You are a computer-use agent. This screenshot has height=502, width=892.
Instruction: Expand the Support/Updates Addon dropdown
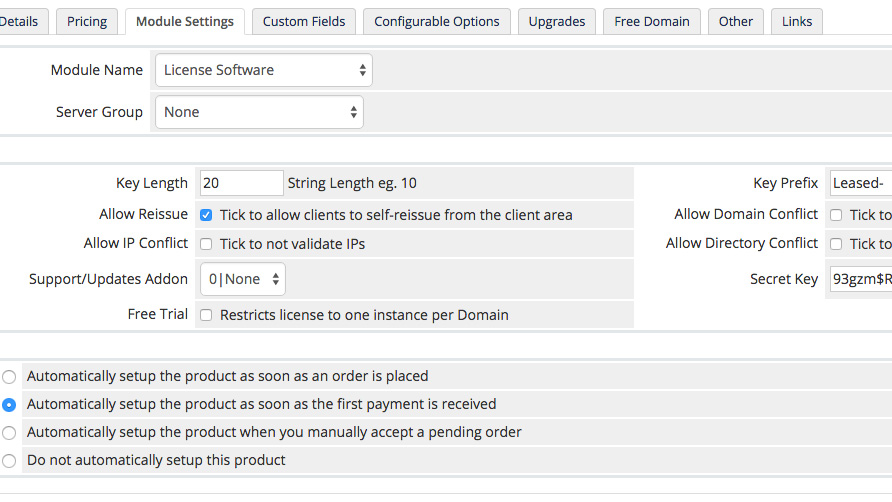243,279
